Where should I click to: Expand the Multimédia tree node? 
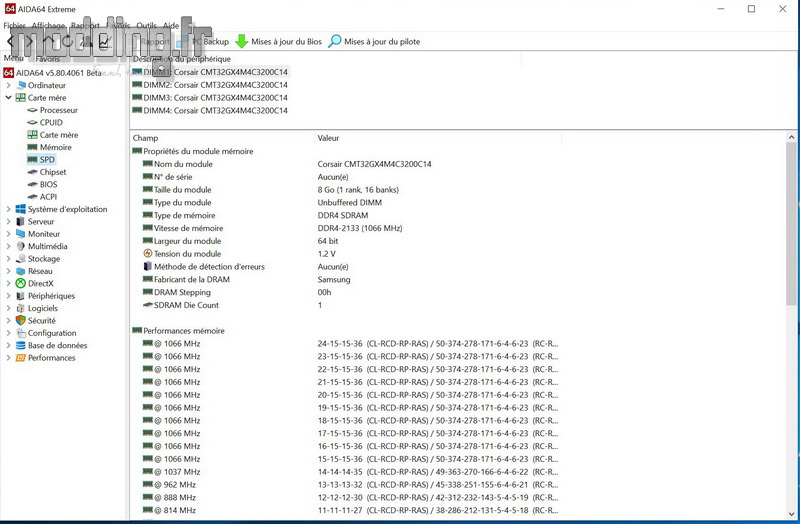tap(8, 246)
